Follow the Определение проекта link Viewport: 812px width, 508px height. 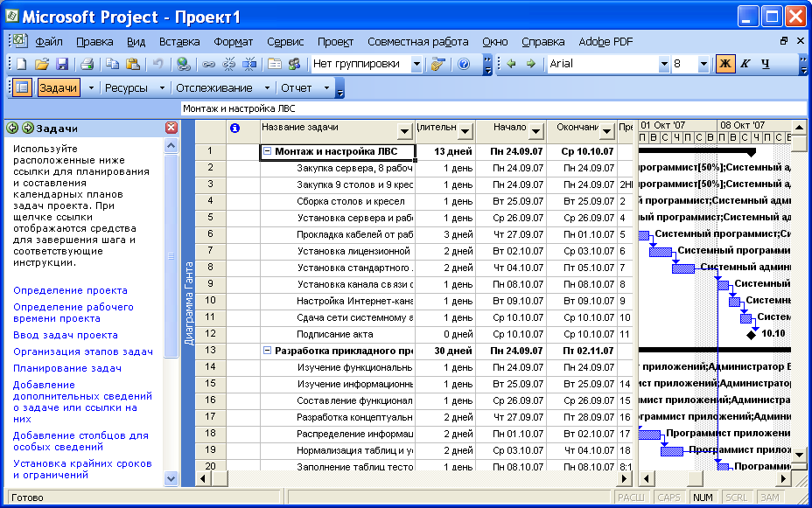pos(70,291)
